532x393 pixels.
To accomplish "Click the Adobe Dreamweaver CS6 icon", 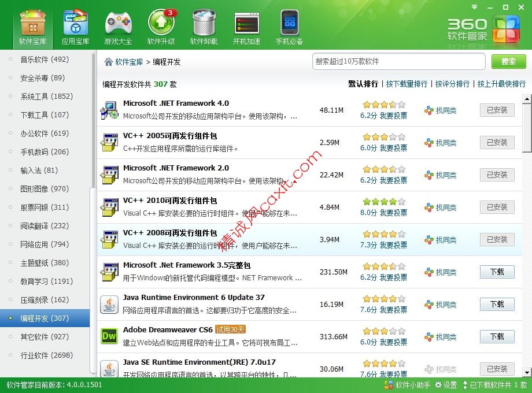I will [x=109, y=337].
